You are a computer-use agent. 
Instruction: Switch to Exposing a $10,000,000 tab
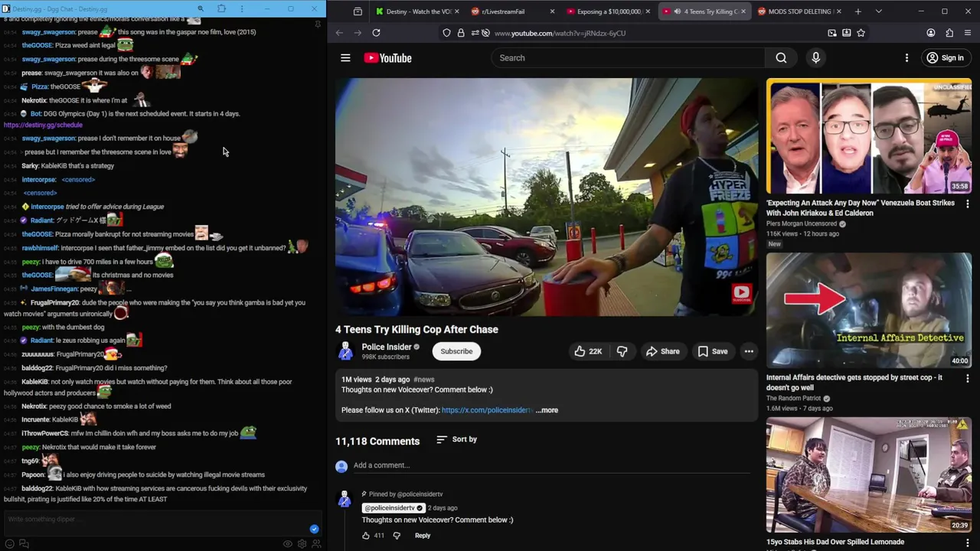click(609, 11)
